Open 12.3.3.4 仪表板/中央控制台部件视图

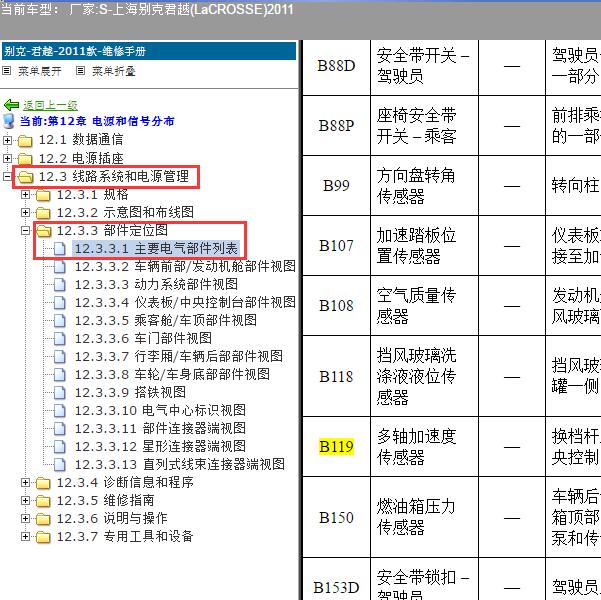tap(185, 302)
